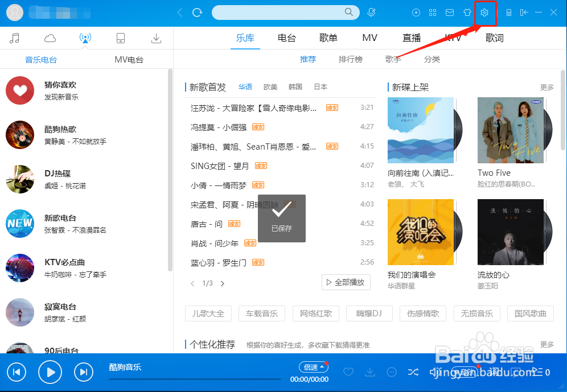
Task: Click the left panel vertical scrollbar
Action: [x=170, y=170]
